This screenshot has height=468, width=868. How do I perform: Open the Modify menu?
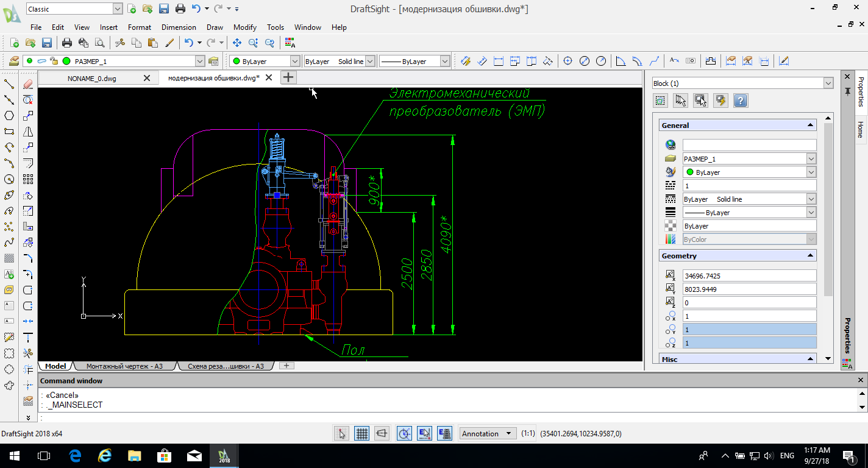coord(245,27)
